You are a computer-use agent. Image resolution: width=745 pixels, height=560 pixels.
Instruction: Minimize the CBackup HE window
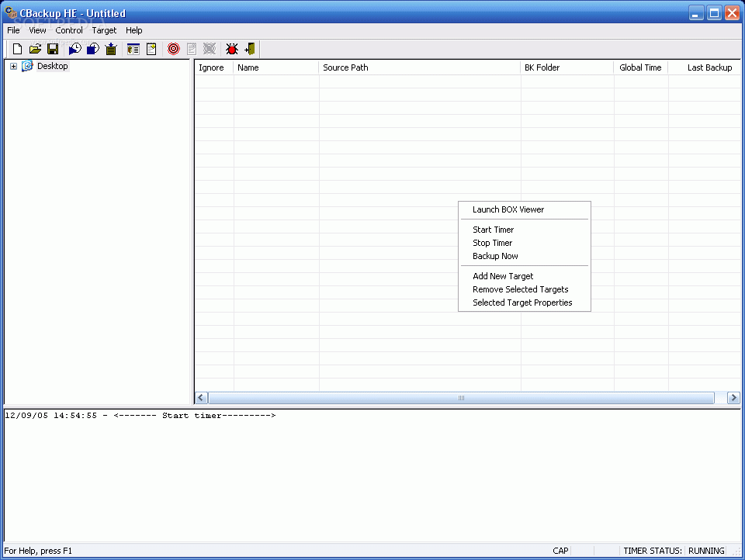click(x=696, y=13)
